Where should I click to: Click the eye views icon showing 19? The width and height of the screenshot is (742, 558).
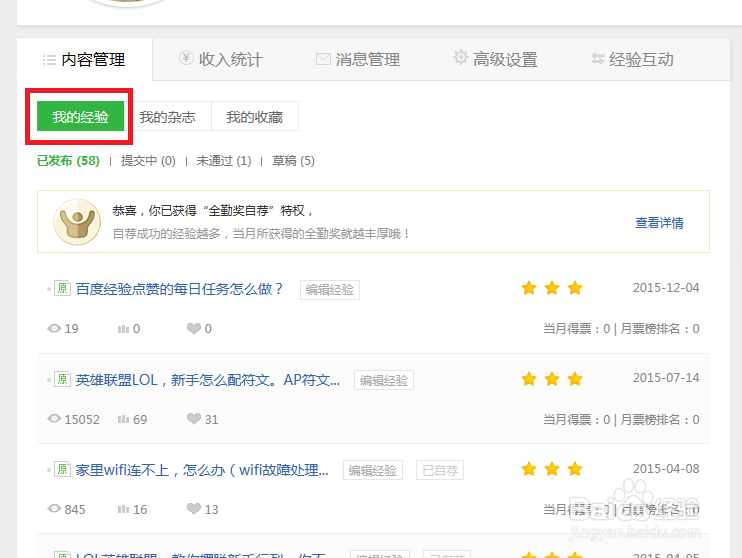(54, 328)
